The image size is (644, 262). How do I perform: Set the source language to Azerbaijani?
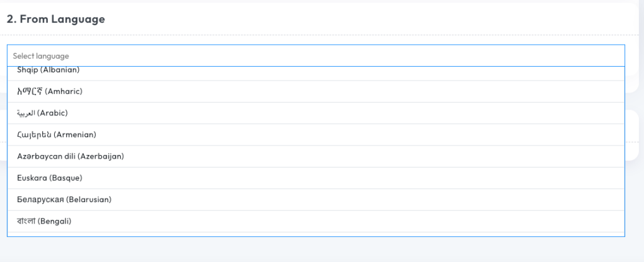pyautogui.click(x=70, y=156)
